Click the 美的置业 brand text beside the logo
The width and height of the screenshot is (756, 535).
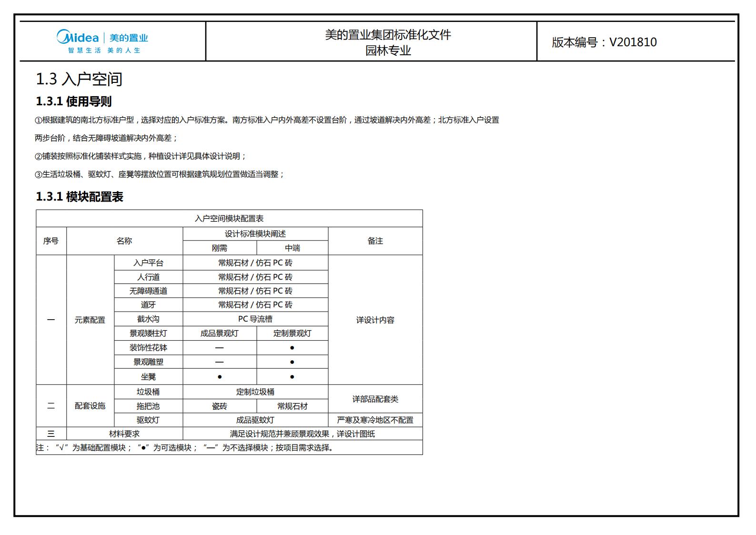[129, 38]
